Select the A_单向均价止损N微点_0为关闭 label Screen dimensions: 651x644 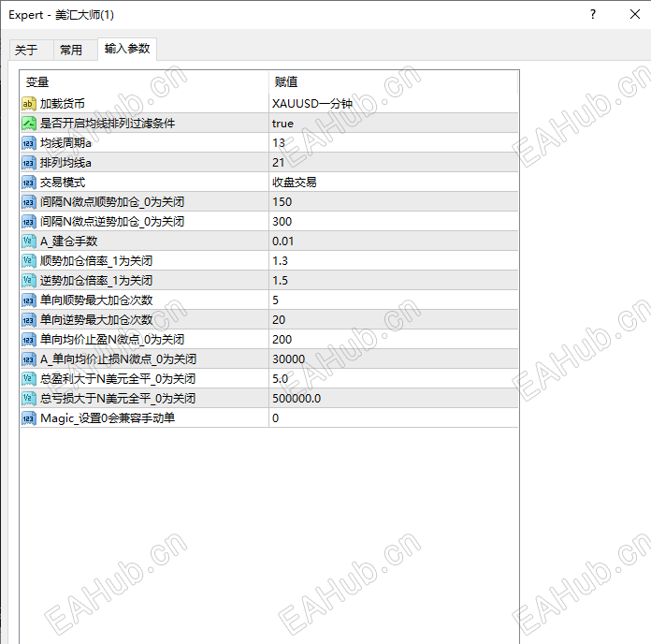pos(119,359)
